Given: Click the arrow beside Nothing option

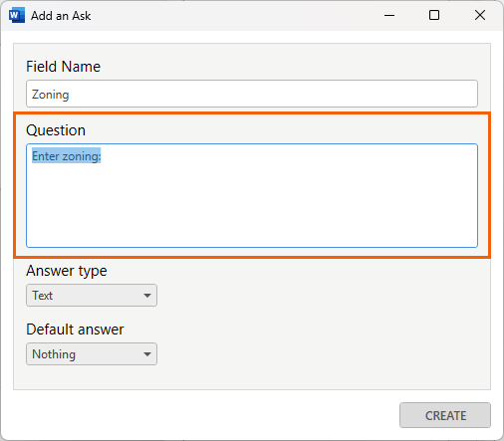Looking at the screenshot, I should coord(147,354).
